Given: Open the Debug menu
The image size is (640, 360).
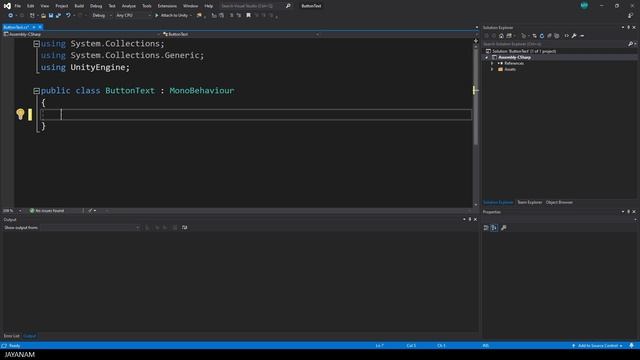Looking at the screenshot, I should pyautogui.click(x=96, y=6).
